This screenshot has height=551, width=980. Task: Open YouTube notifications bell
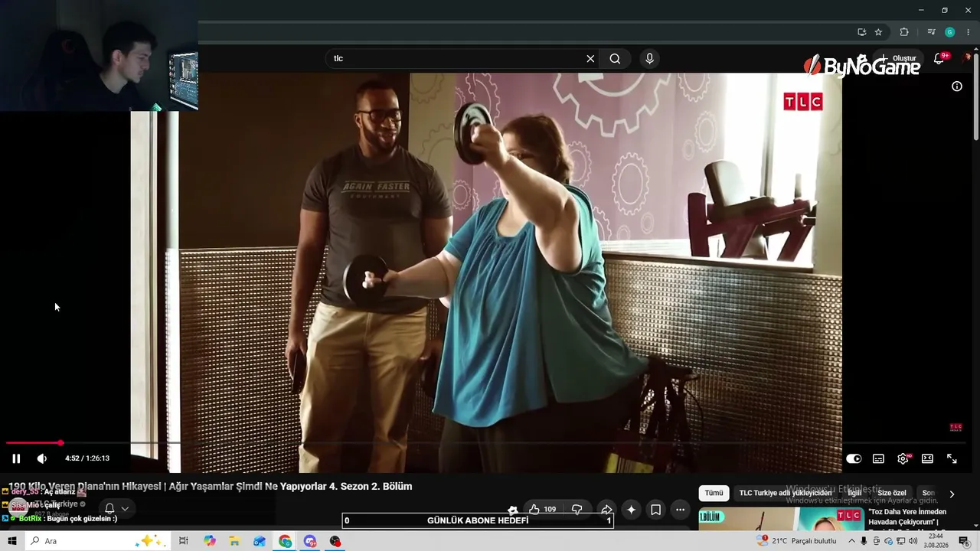[939, 59]
